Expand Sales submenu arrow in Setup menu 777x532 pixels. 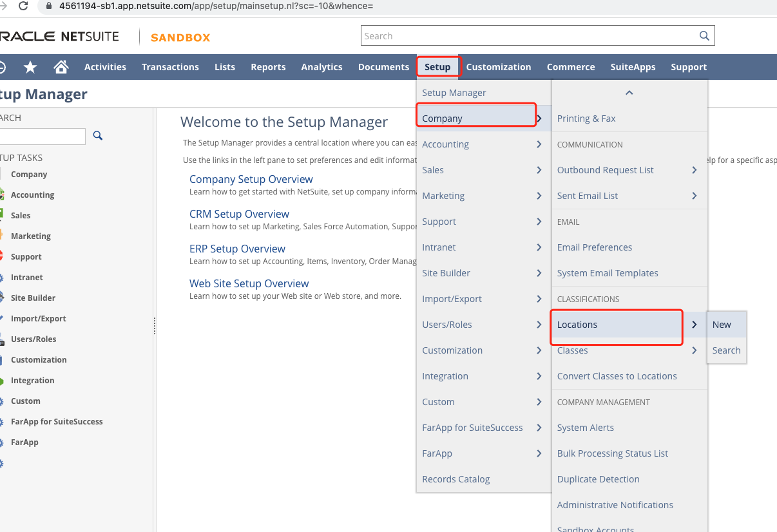click(x=539, y=170)
